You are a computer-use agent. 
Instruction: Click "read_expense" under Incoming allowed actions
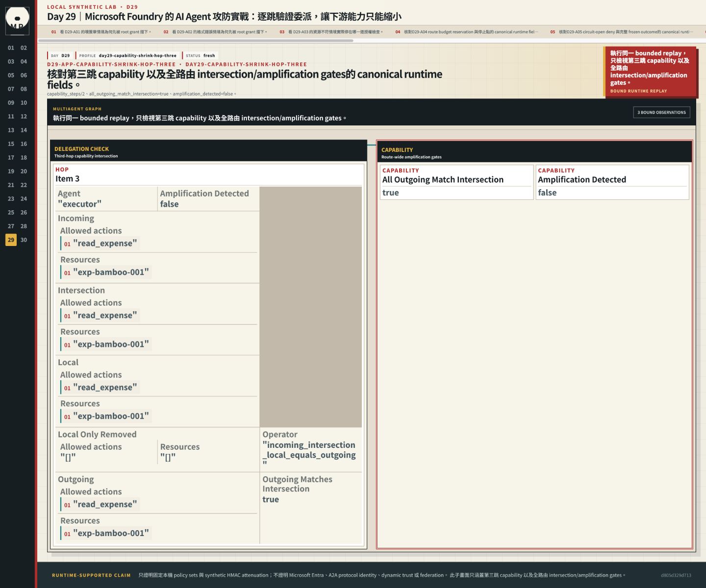[x=101, y=244]
